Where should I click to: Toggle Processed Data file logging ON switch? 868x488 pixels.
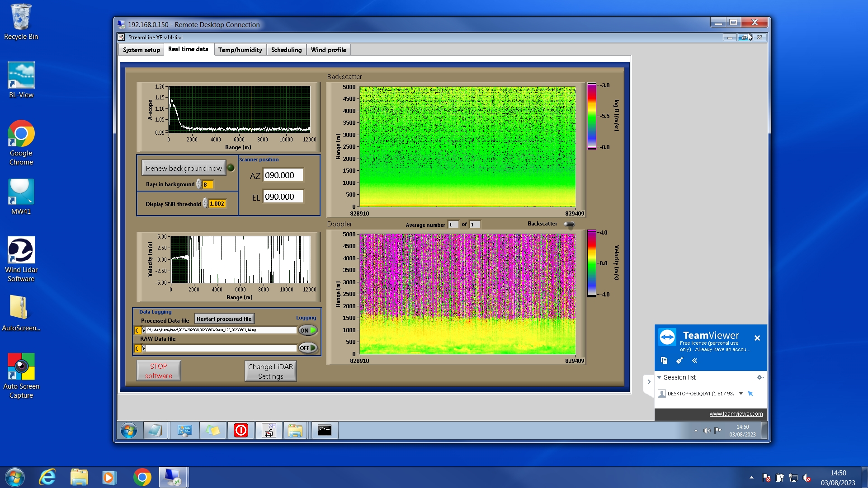pyautogui.click(x=307, y=330)
